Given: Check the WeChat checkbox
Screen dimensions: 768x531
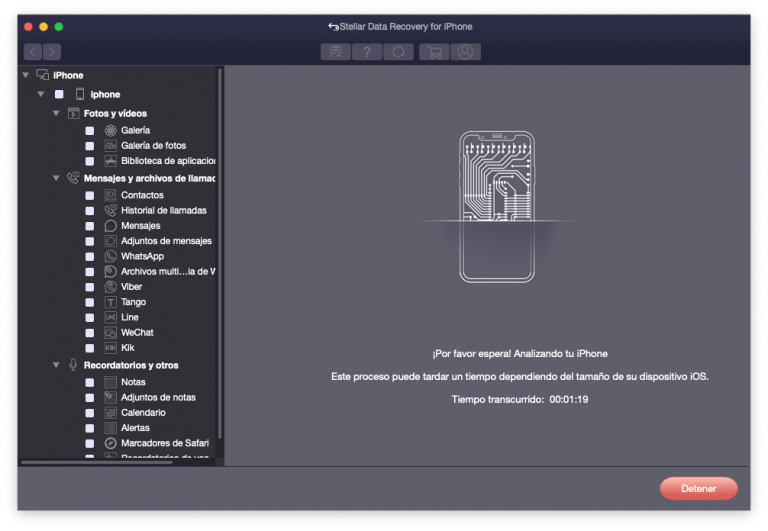Looking at the screenshot, I should [90, 333].
